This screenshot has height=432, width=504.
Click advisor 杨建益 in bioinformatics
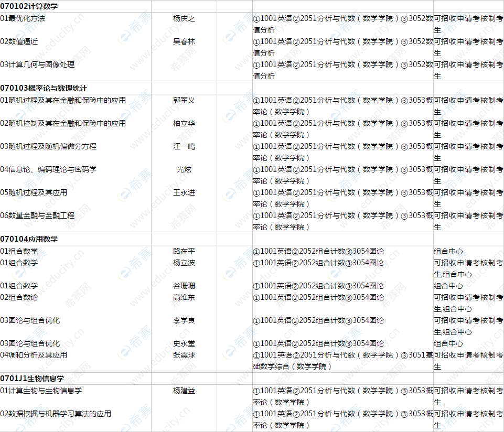tap(184, 391)
